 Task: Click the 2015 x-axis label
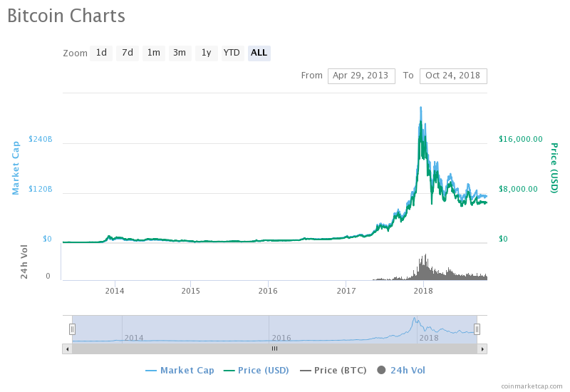pos(191,291)
